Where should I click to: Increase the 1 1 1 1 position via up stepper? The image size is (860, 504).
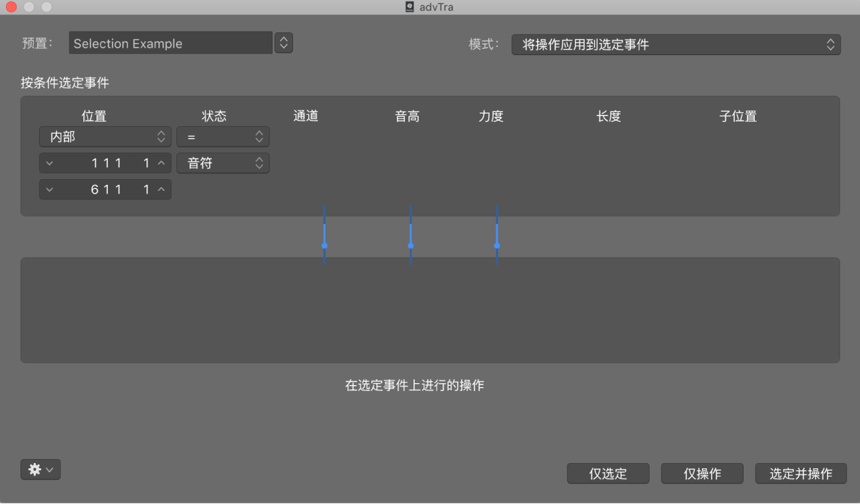tap(162, 162)
